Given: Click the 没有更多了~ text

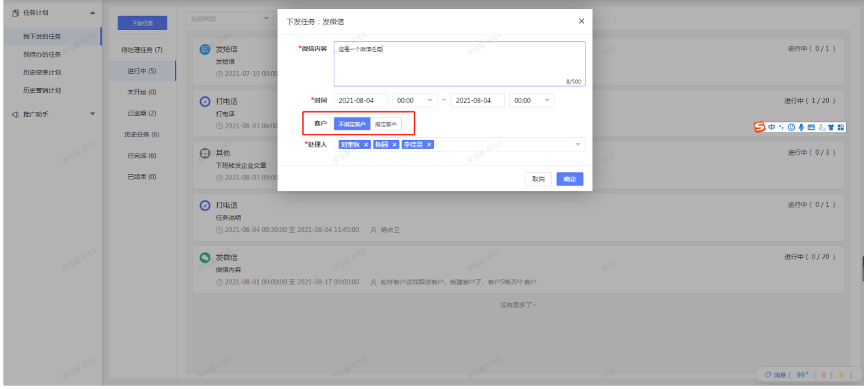Looking at the screenshot, I should (517, 305).
